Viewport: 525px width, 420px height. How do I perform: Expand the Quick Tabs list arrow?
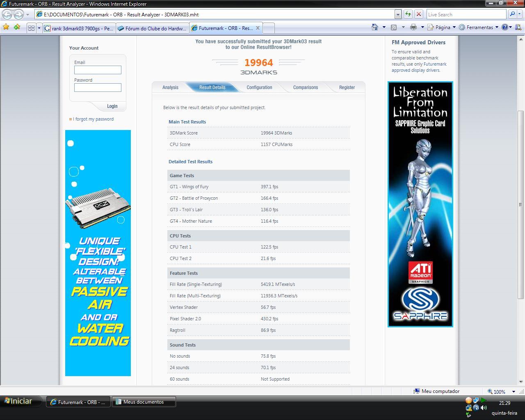pos(39,28)
